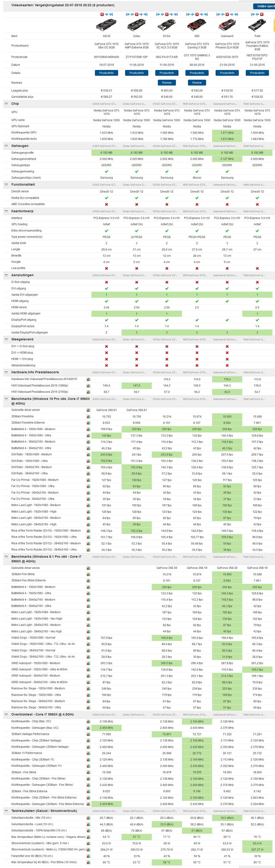The height and width of the screenshot is (868, 275).
Task: Click the Zotac AMP! Extreme card thumbnail
Action: point(137,25)
